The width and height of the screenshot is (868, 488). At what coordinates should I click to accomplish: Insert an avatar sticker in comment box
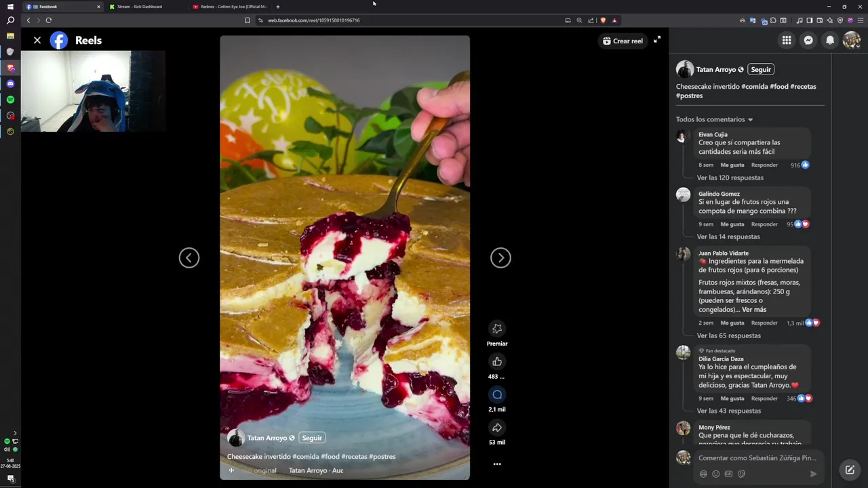703,474
